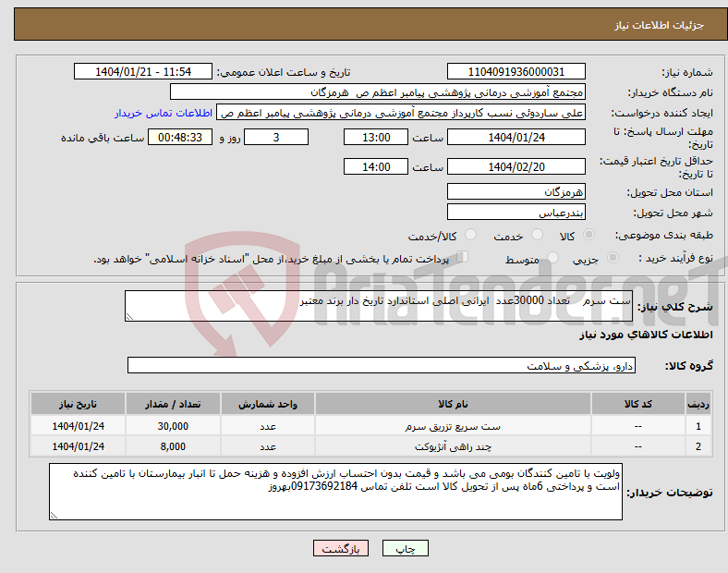Click the شماره نیاز field 1104091936000031
The image size is (728, 573).
click(516, 71)
